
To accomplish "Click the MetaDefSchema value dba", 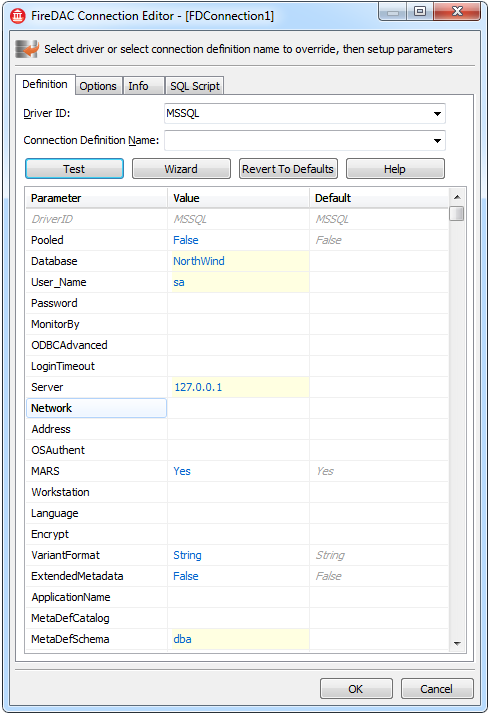I will point(238,639).
